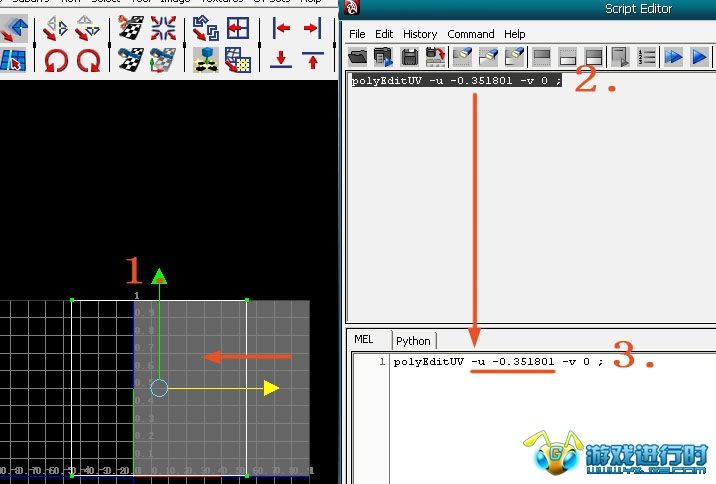Align selected UVs to minimum U
The width and height of the screenshot is (716, 484).
coord(281,28)
